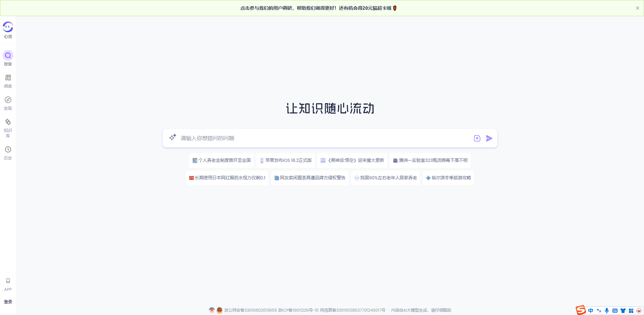Open the Sogou skins shirt icon
The width and height of the screenshot is (644, 315).
[623, 311]
